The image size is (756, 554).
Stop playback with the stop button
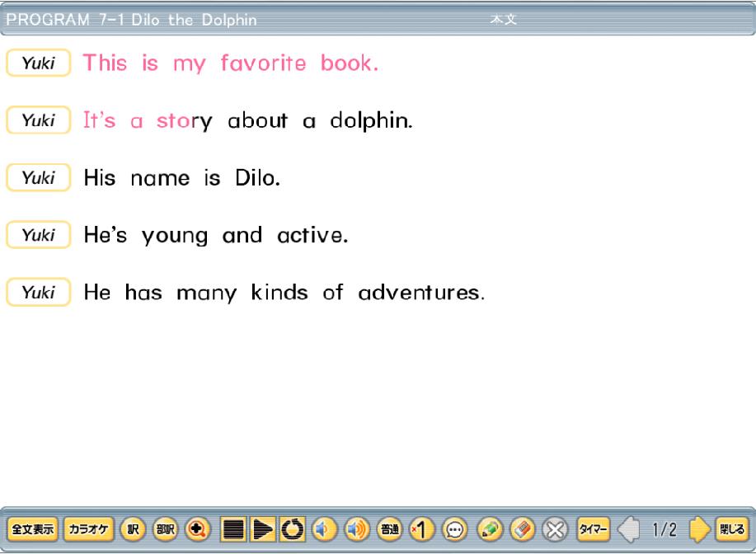tap(233, 529)
